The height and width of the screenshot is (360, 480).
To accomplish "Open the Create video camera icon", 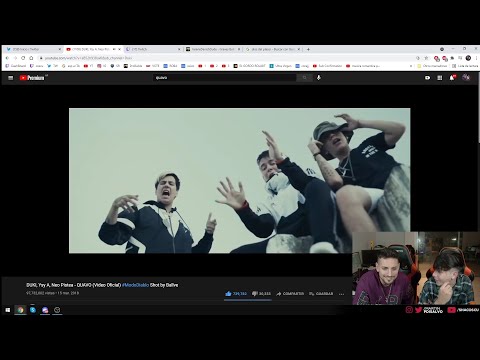I will pyautogui.click(x=428, y=78).
